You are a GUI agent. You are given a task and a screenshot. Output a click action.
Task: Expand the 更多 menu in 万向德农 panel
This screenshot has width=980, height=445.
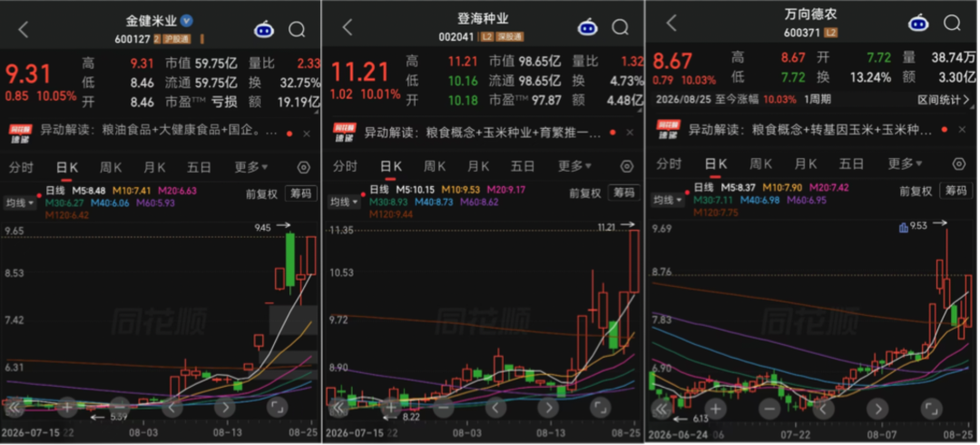[905, 164]
